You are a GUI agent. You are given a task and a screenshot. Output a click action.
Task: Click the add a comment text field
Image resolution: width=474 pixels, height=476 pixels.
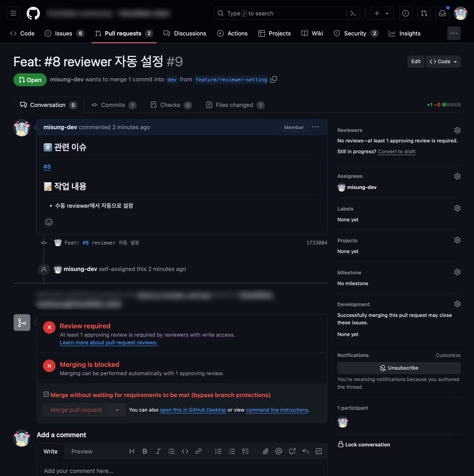click(x=182, y=470)
